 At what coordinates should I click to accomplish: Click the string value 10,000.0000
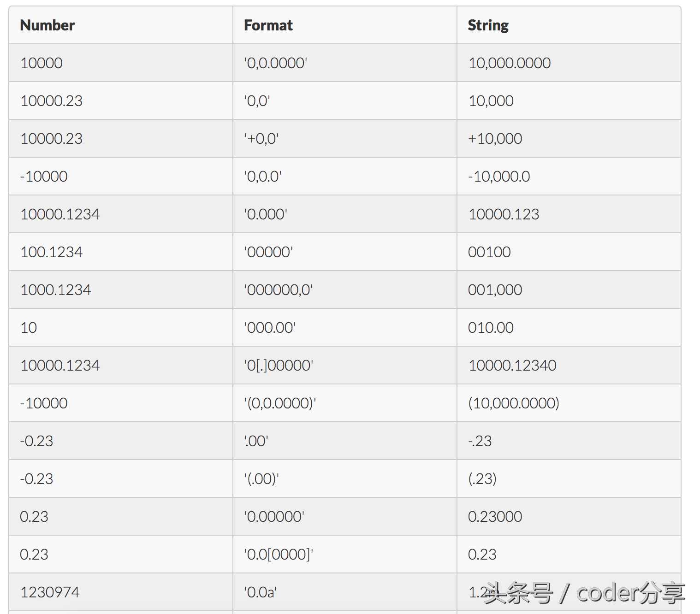[x=510, y=63]
